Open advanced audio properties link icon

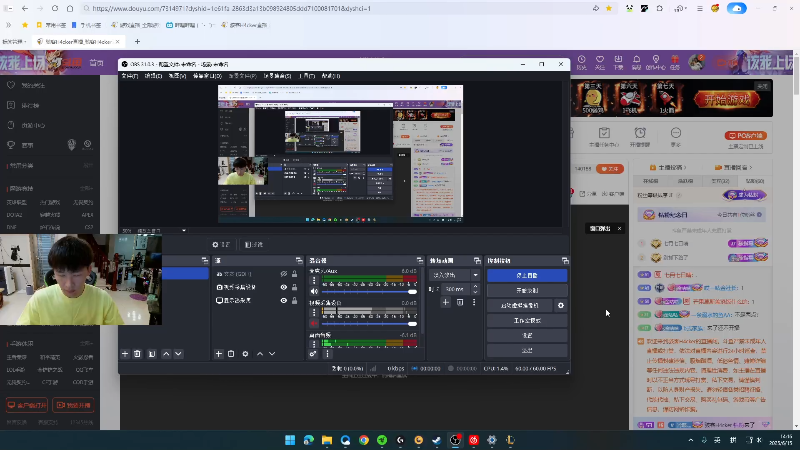pyautogui.click(x=313, y=354)
